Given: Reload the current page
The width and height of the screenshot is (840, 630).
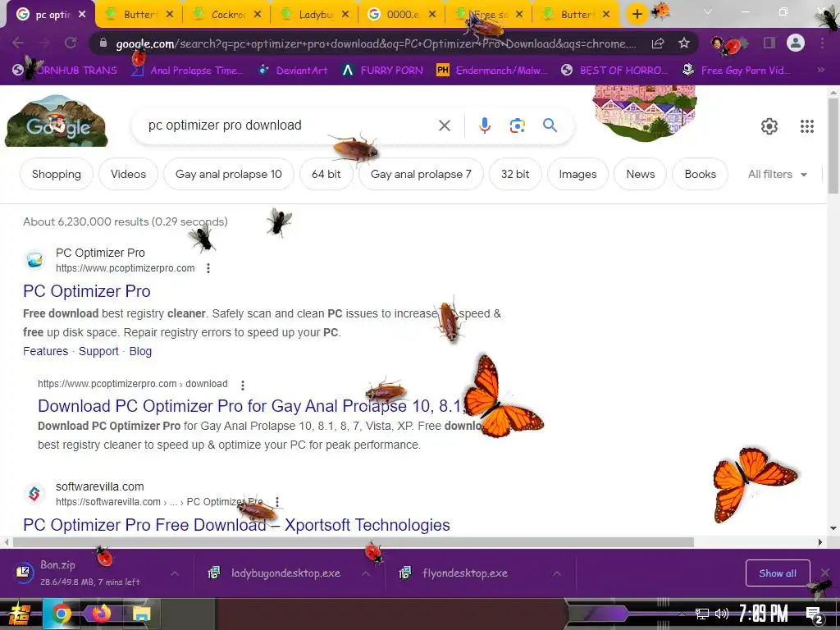Looking at the screenshot, I should point(71,43).
